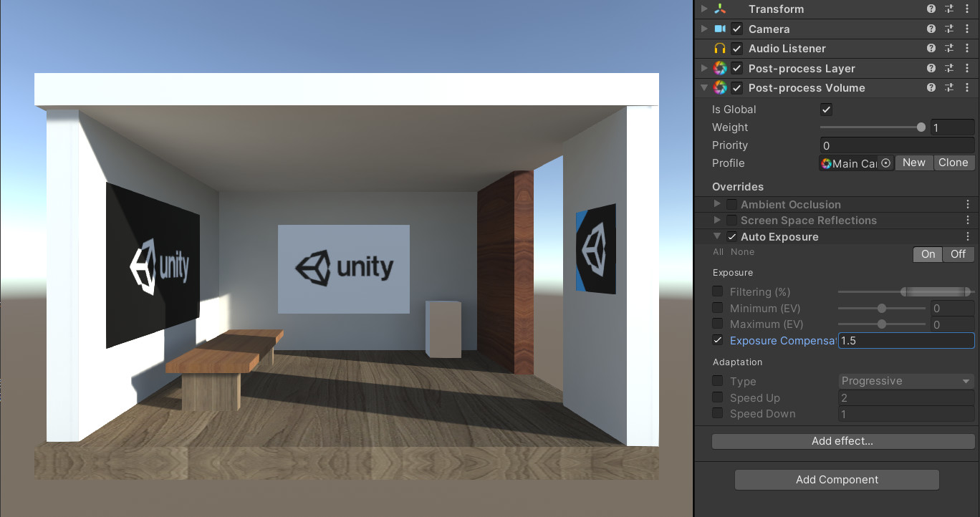Click the Post-process Volume aperture icon
Screen dimensions: 980x517
(720, 88)
